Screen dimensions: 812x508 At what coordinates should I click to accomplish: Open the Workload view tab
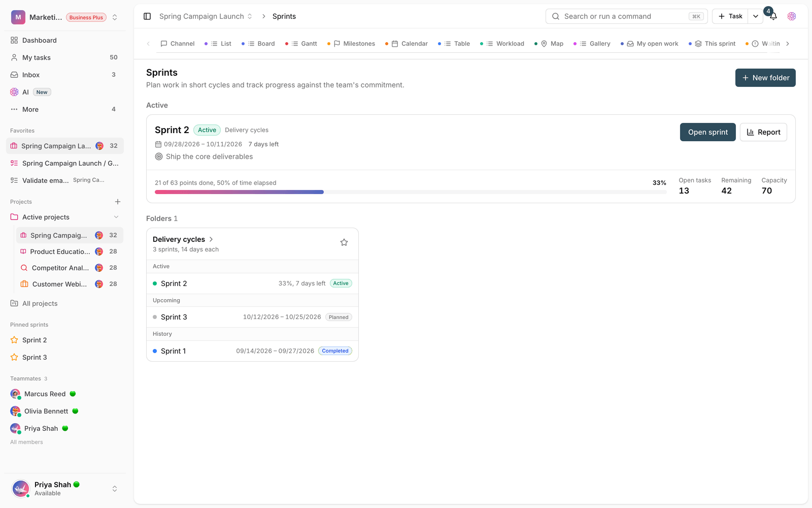pyautogui.click(x=502, y=44)
